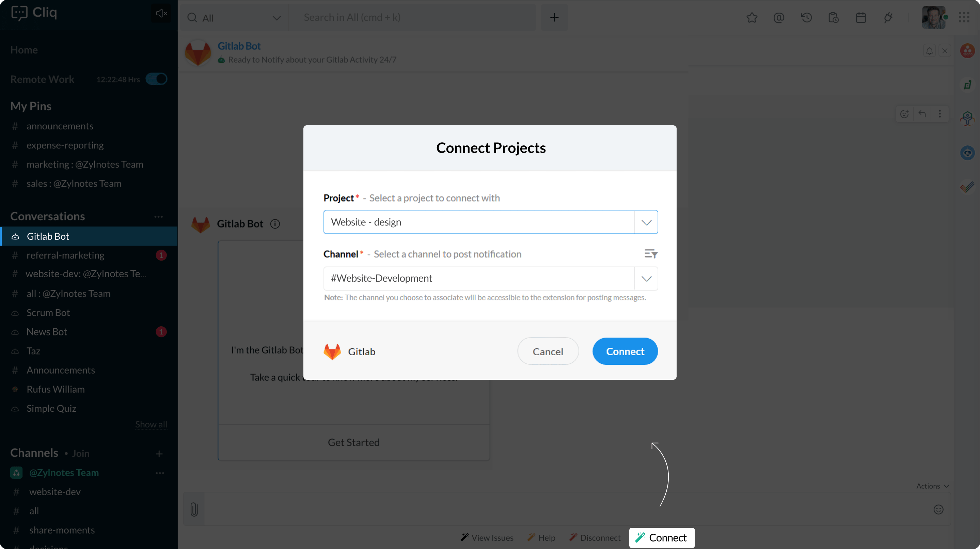The image size is (980, 549).
Task: Open the mentions @ icon
Action: click(x=779, y=17)
